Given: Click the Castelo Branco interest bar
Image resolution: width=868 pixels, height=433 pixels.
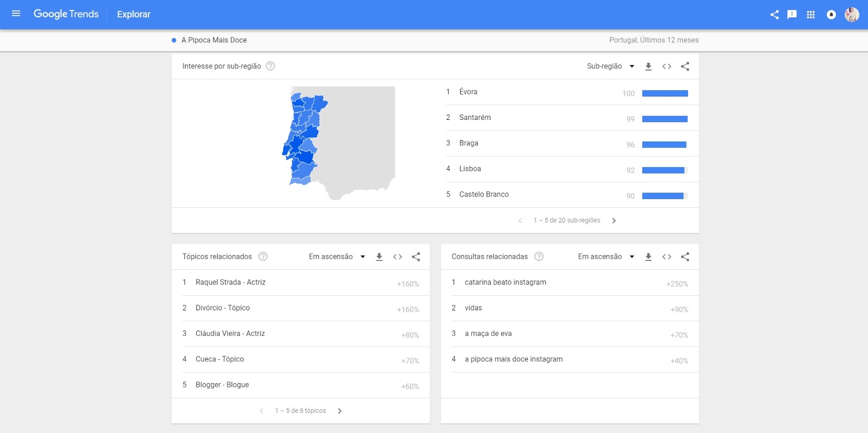Looking at the screenshot, I should click(x=665, y=196).
